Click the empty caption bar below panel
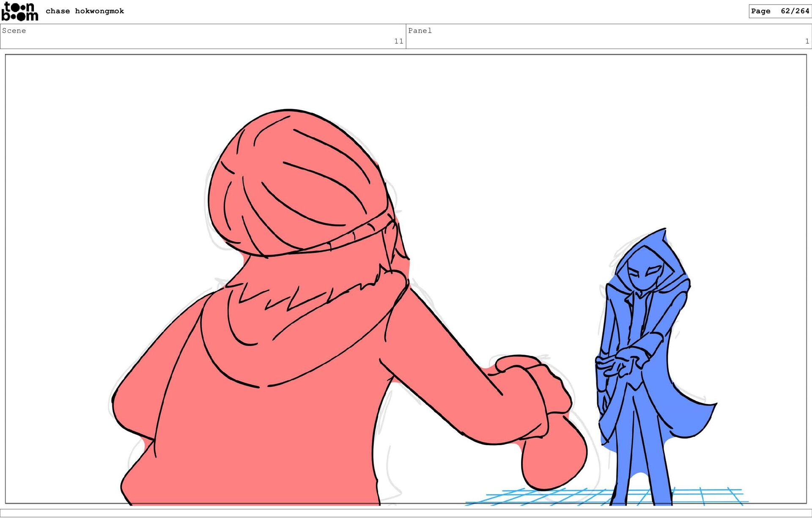The height and width of the screenshot is (525, 812). pos(406,513)
